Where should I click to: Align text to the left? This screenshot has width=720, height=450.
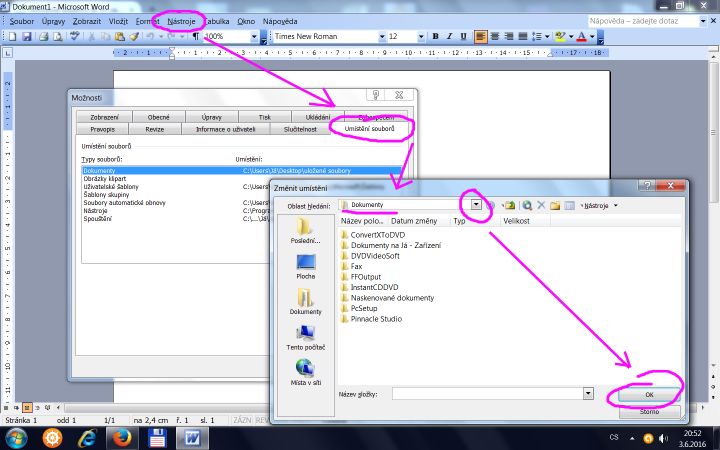[480, 36]
